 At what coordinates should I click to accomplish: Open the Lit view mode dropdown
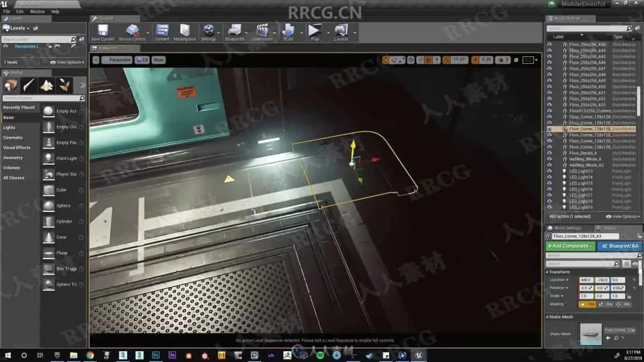click(x=142, y=60)
